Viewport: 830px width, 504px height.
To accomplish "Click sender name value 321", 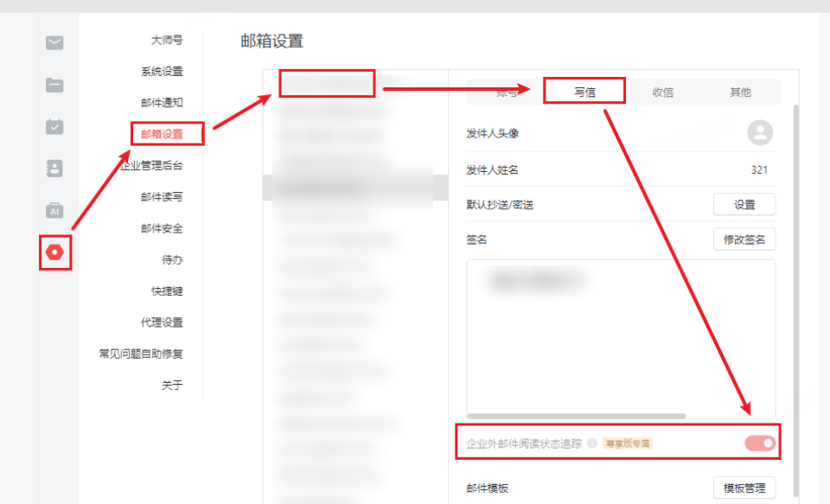I will pyautogui.click(x=759, y=170).
